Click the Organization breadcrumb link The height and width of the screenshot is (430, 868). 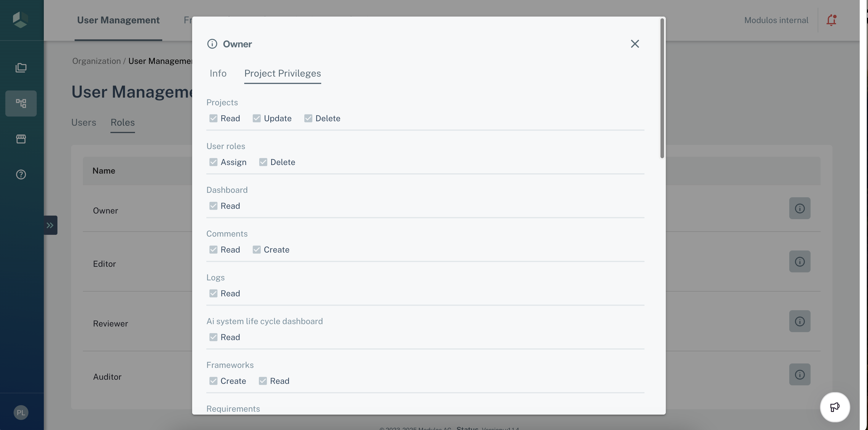pos(97,61)
